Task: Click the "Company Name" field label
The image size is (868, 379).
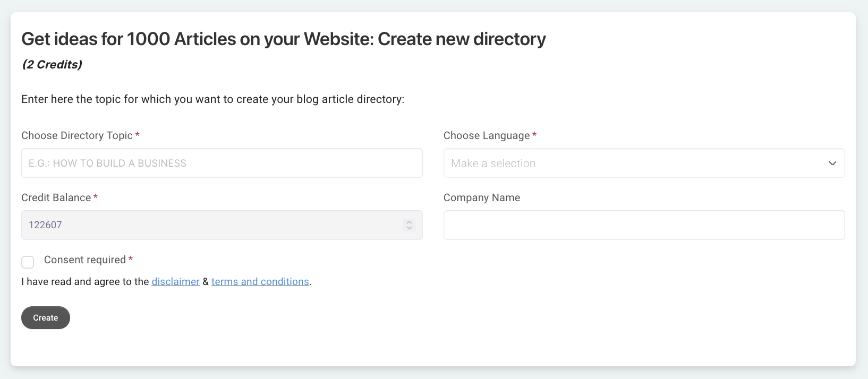Action: point(482,197)
